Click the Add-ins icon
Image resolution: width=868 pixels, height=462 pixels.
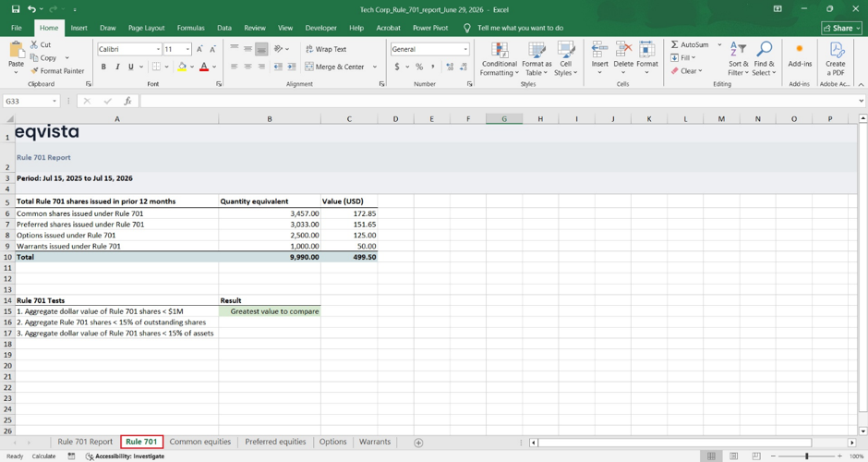[800, 49]
